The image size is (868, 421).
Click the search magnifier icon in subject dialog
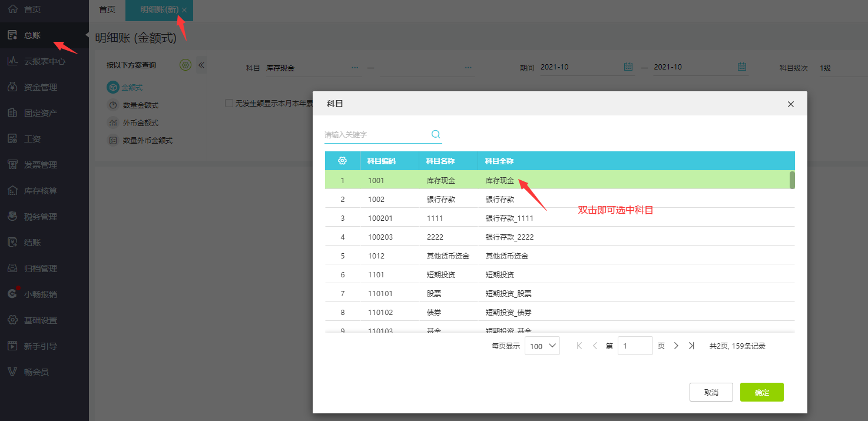[436, 134]
